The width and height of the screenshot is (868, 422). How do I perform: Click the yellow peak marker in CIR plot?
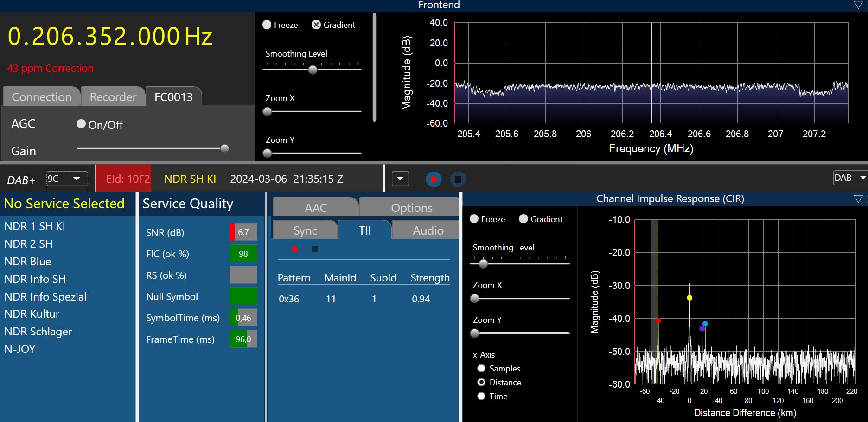pos(689,298)
